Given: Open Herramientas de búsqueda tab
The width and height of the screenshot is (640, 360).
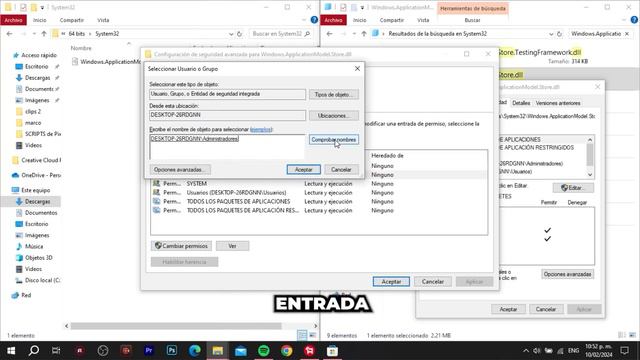Looking at the screenshot, I should (x=473, y=8).
